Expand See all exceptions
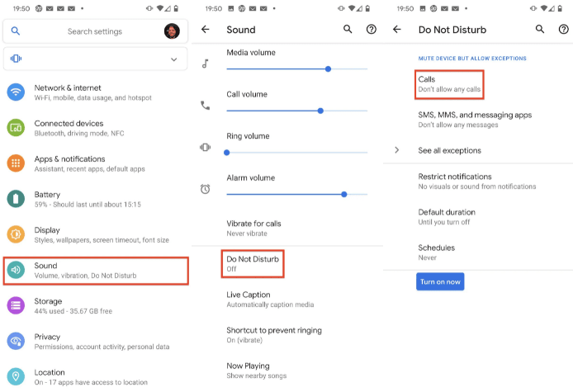573x392 pixels. click(x=478, y=150)
